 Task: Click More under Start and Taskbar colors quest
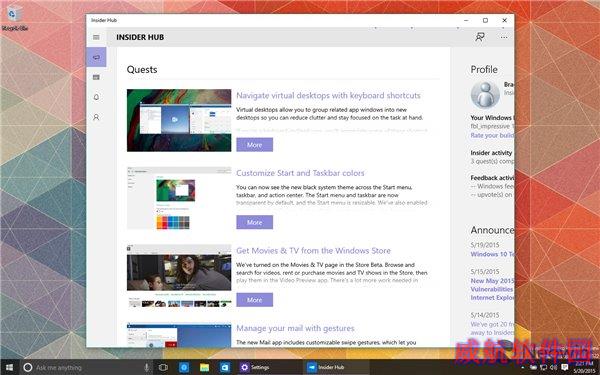coord(254,222)
